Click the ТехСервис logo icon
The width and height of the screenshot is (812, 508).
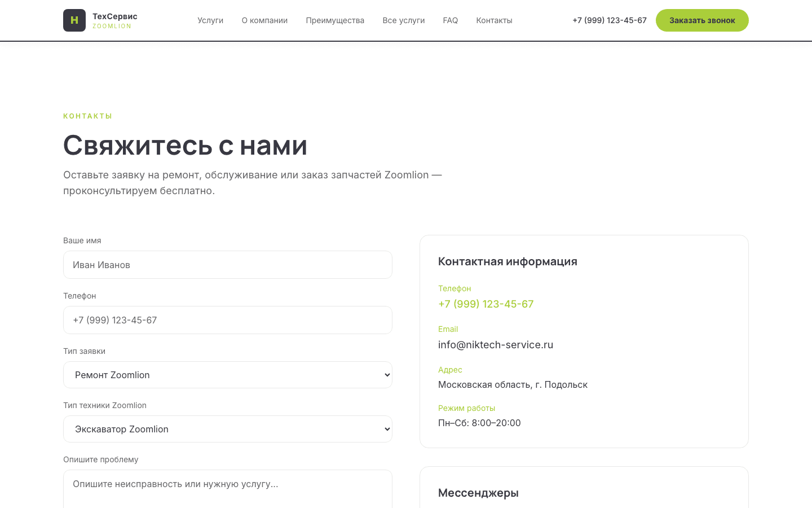74,20
